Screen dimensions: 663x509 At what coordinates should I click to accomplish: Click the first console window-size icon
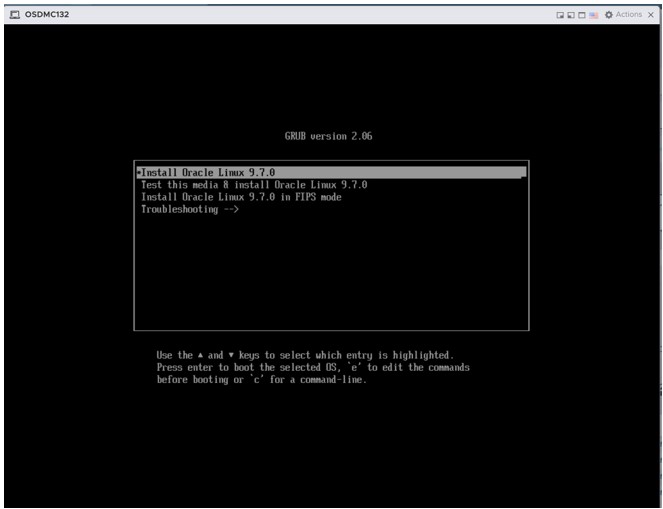click(560, 15)
